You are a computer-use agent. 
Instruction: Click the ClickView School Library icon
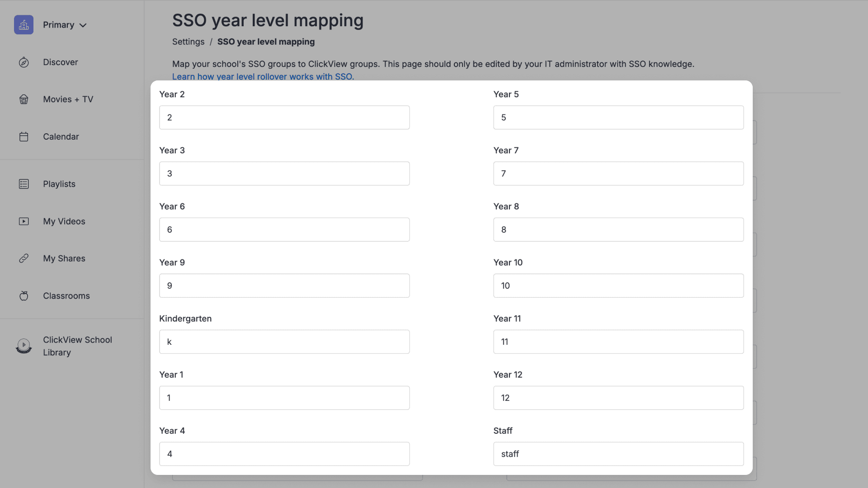click(x=24, y=346)
